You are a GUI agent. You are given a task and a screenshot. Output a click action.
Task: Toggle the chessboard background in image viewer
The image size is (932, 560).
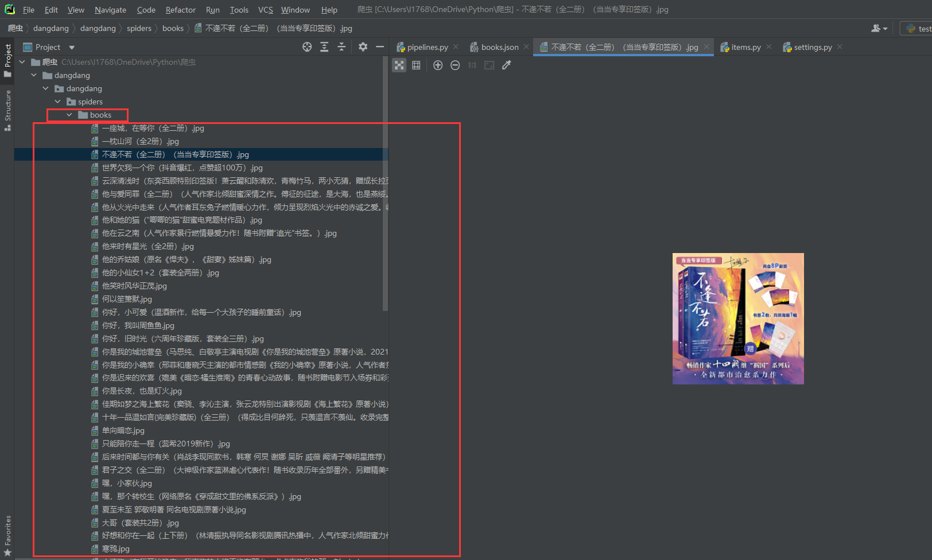tap(399, 65)
